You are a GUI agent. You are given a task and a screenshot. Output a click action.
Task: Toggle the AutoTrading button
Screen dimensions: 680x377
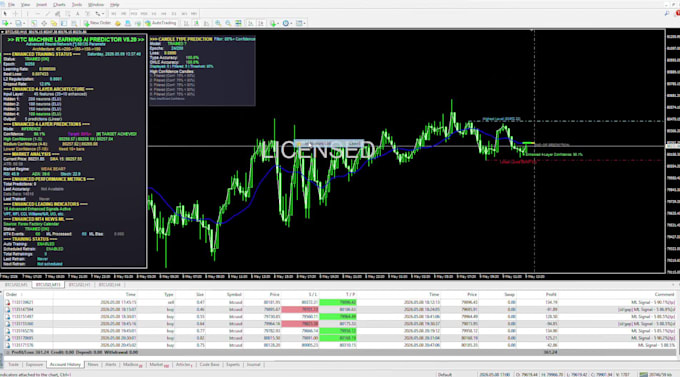pos(161,23)
